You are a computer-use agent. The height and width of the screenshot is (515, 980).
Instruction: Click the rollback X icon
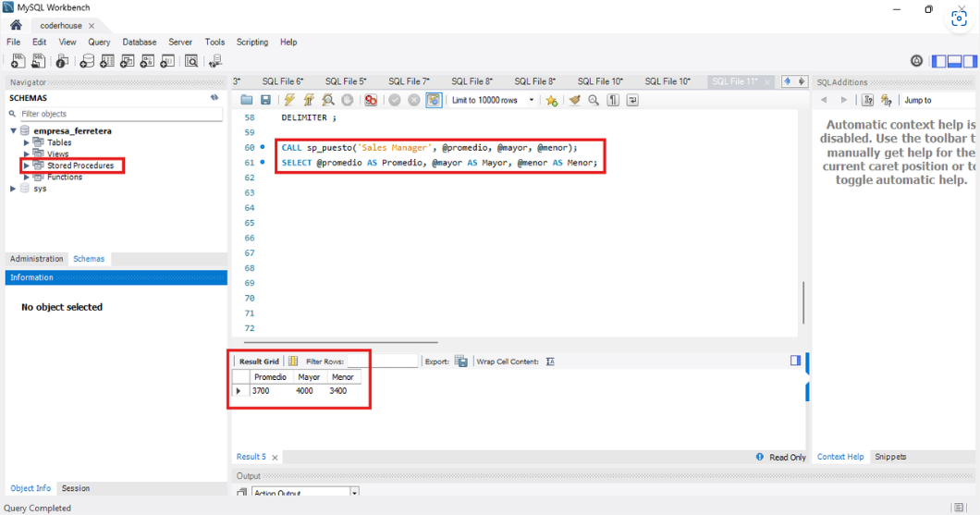click(x=414, y=100)
